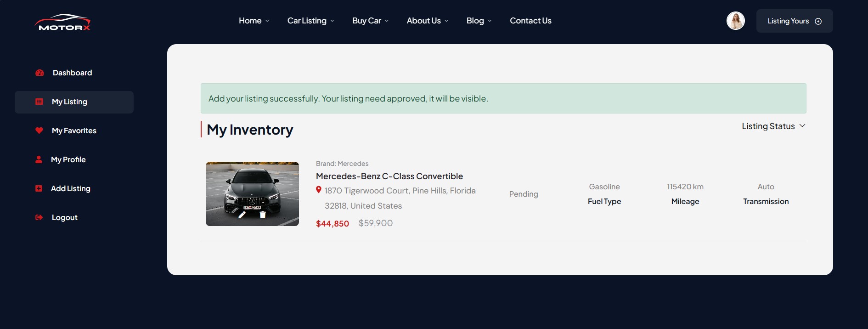Viewport: 868px width, 329px height.
Task: Click the My Profile person icon
Action: pos(39,159)
